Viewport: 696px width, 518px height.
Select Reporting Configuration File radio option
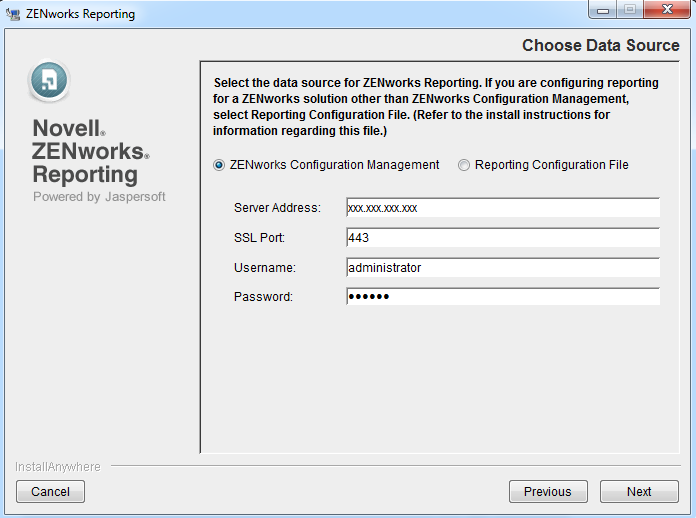click(x=464, y=165)
